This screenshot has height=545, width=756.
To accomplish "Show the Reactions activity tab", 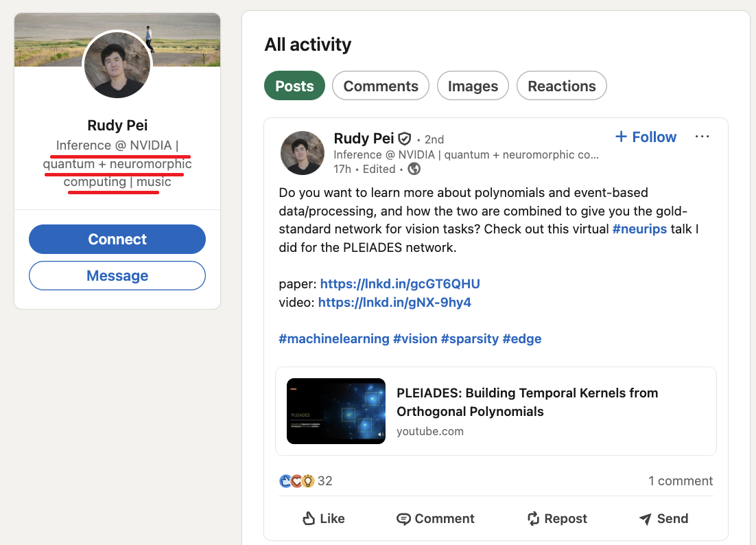I will point(561,86).
